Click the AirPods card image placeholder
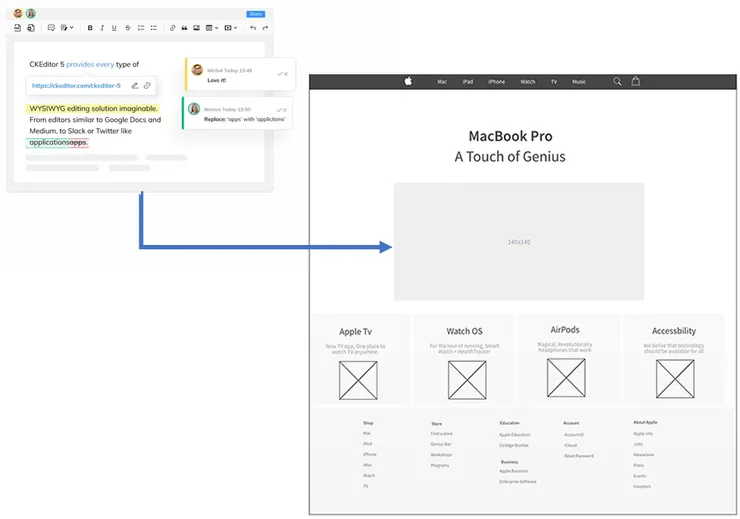Screen dimensions: 740x519 tap(566, 377)
